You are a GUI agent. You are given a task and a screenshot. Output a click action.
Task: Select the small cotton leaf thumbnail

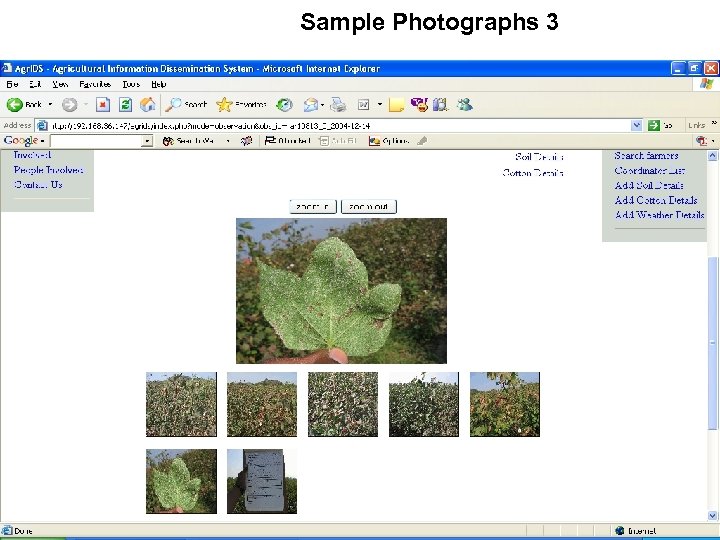pos(181,481)
